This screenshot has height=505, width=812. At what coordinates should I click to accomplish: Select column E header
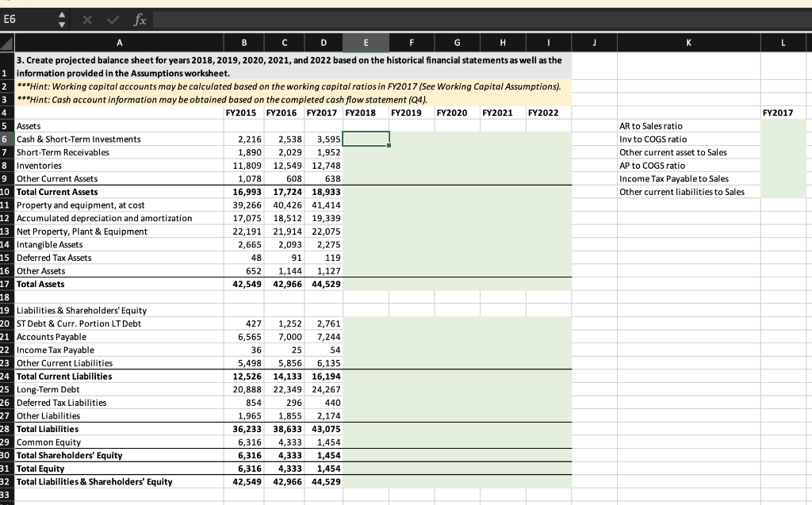coord(366,43)
